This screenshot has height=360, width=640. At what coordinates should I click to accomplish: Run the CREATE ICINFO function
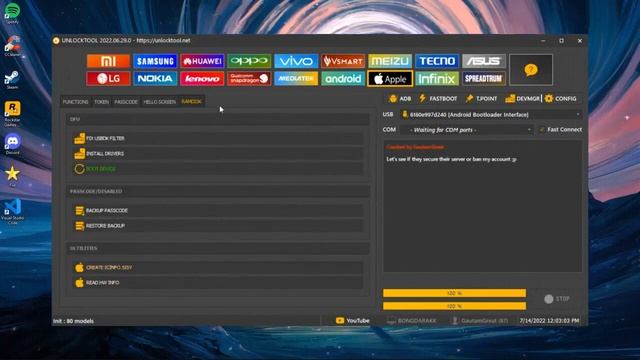pyautogui.click(x=218, y=267)
